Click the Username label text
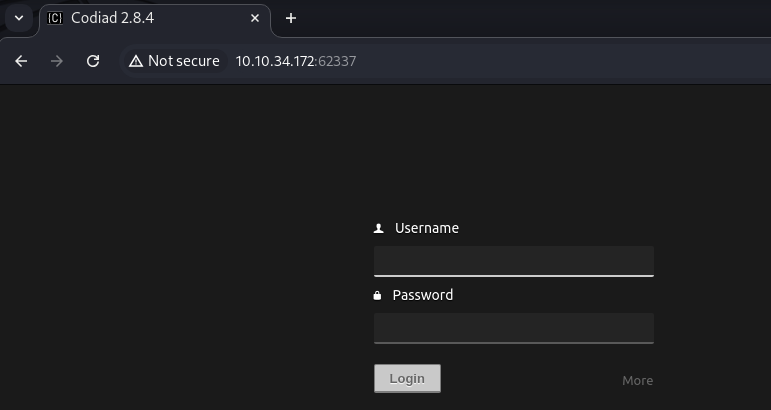The height and width of the screenshot is (410, 771). 427,228
